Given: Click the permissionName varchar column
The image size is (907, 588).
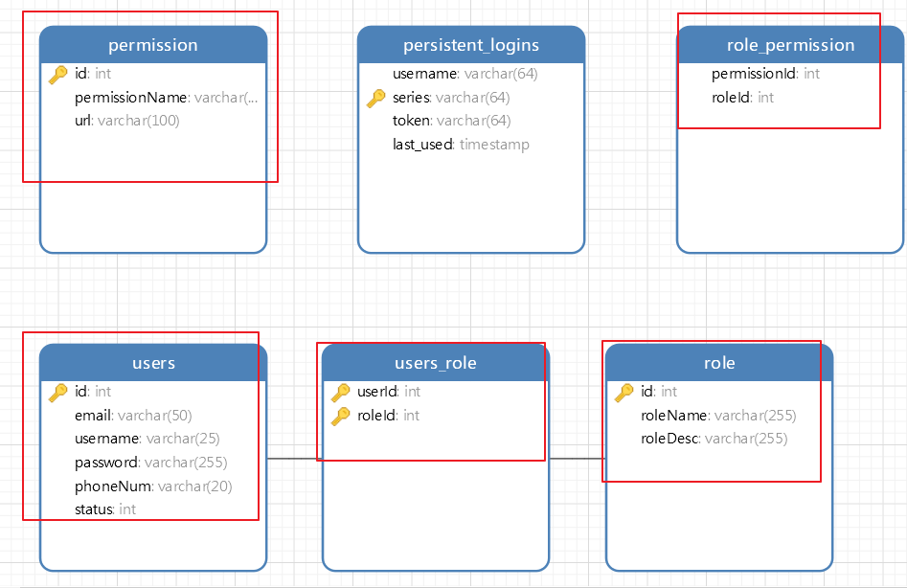Looking at the screenshot, I should pyautogui.click(x=167, y=97).
